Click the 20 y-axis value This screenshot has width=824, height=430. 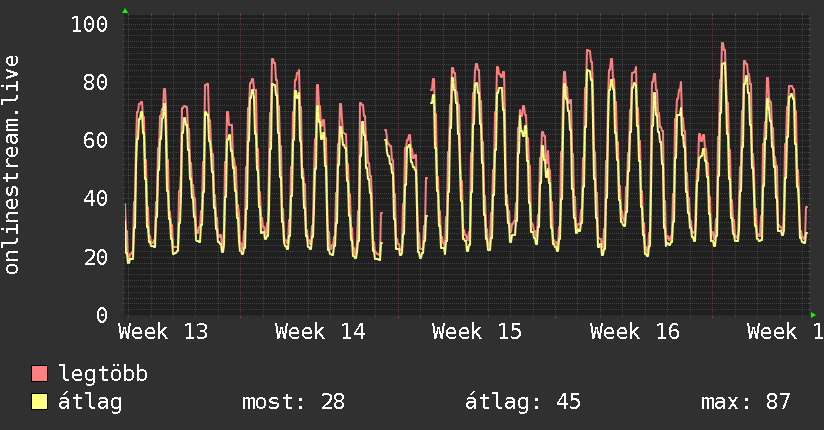pos(96,257)
